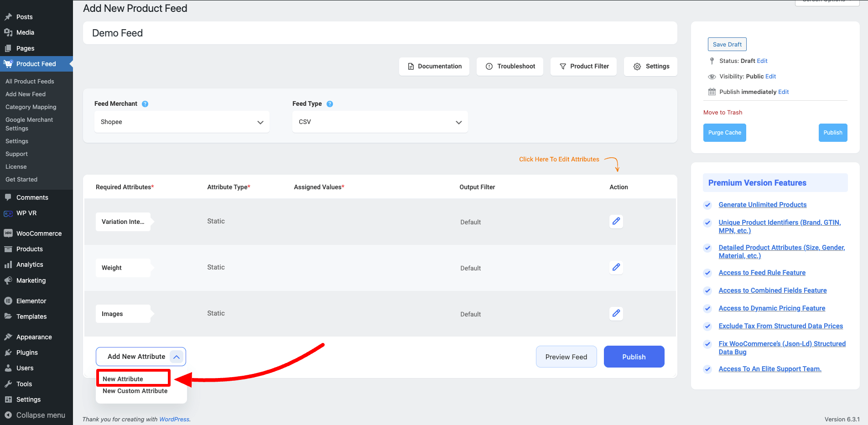The image size is (868, 425).
Task: Click the Templates folder icon
Action: (8, 316)
